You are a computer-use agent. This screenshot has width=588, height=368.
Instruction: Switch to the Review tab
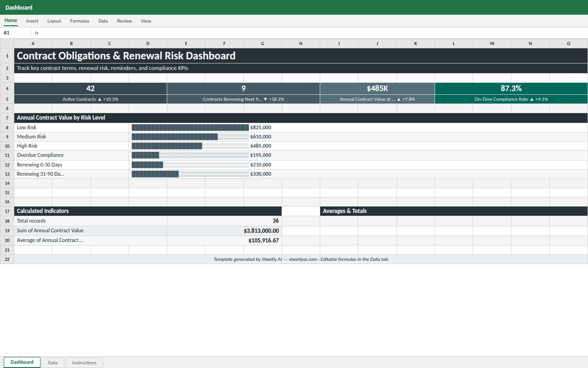pos(124,21)
